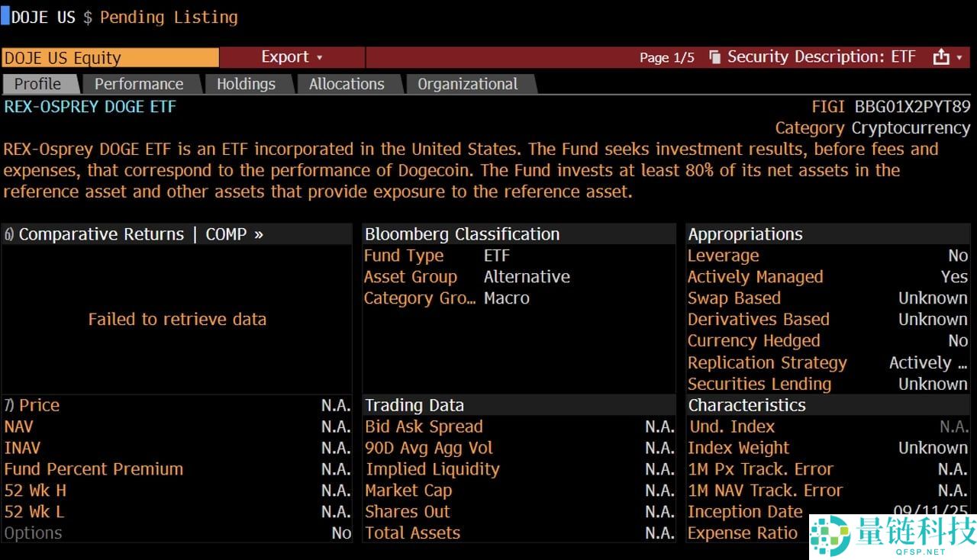
Task: Click the share icon in the red toolbar
Action: click(941, 57)
